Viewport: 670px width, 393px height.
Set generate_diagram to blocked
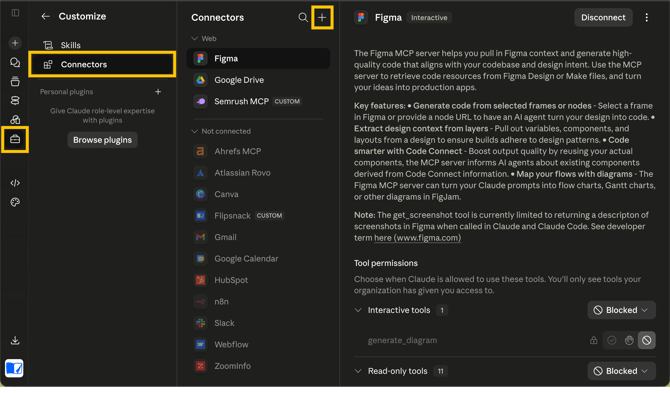click(x=646, y=340)
